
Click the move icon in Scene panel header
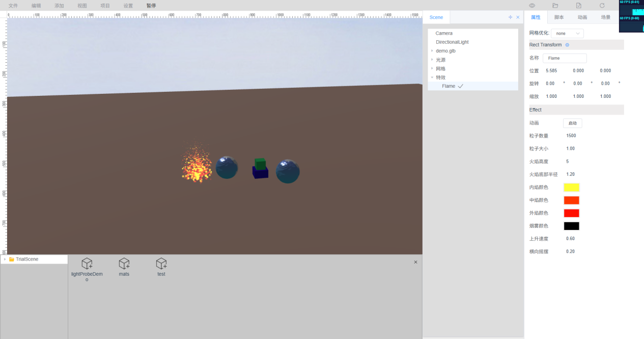pos(511,17)
